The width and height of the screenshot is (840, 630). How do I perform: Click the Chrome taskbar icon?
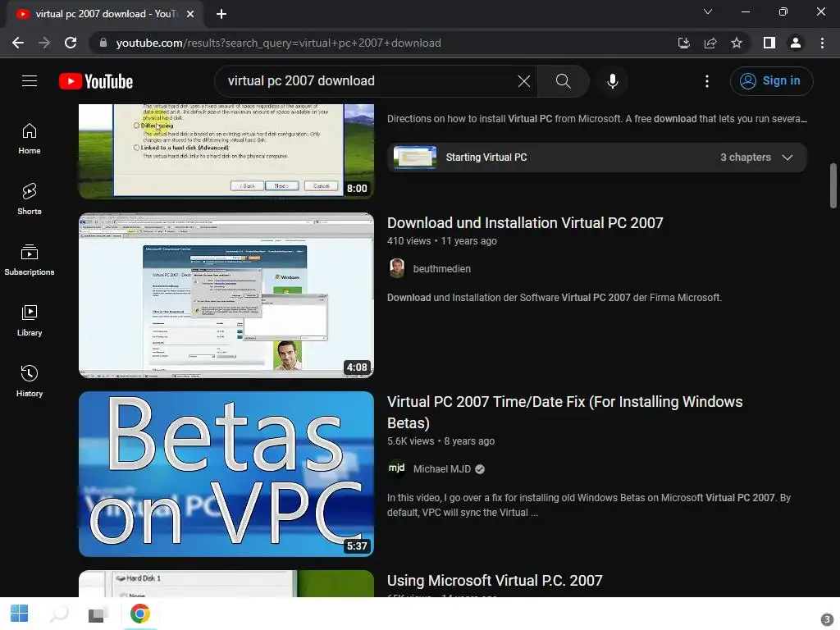pyautogui.click(x=139, y=614)
